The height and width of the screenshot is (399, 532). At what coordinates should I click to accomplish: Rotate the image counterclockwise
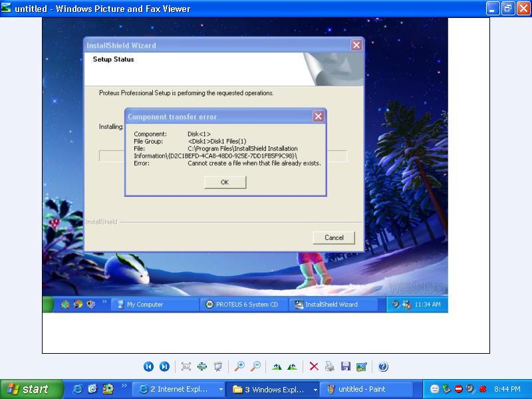click(292, 366)
